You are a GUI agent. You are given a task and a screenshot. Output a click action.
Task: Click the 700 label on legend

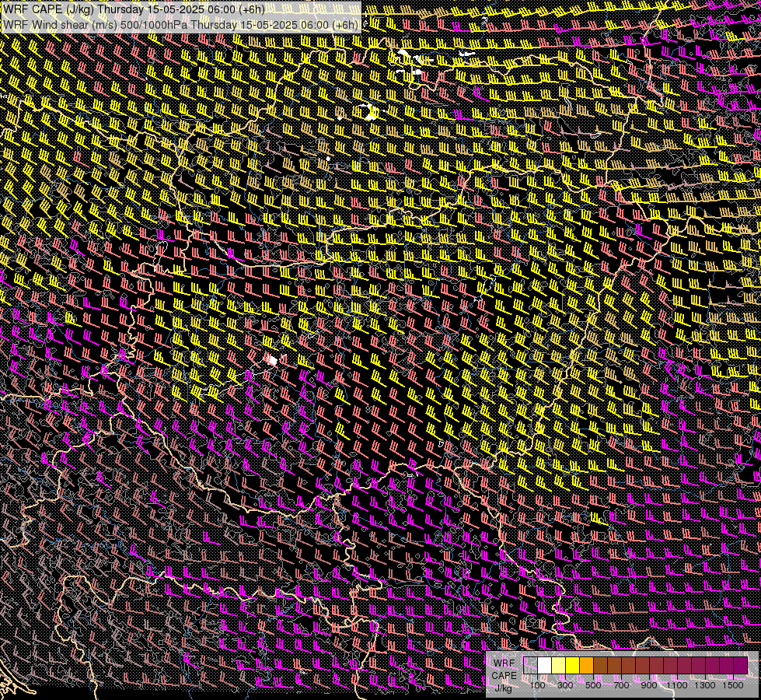pos(621,685)
